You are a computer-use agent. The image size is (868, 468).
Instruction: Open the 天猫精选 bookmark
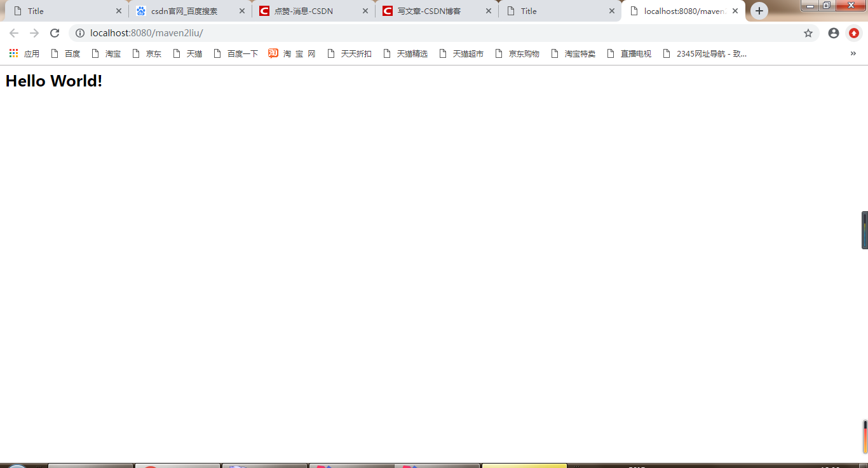point(405,53)
